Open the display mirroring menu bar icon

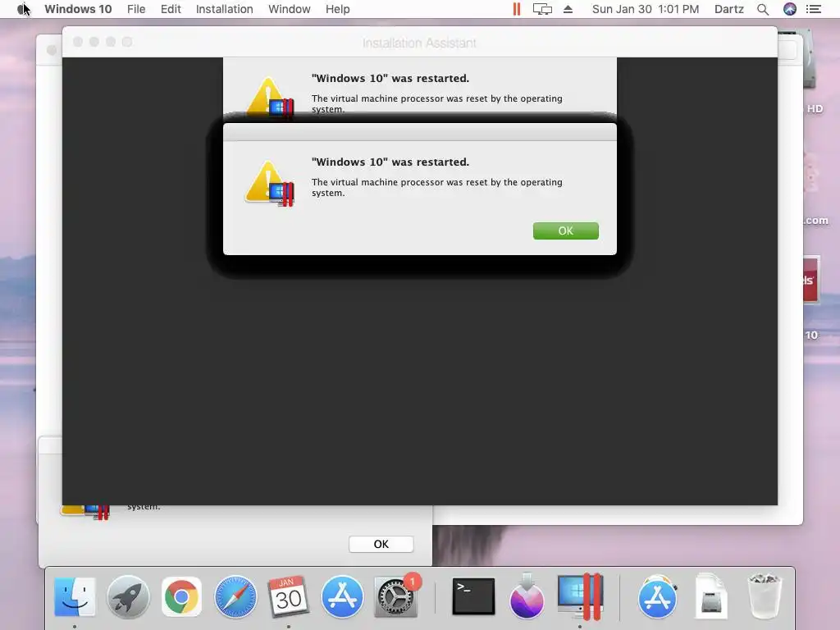point(542,9)
